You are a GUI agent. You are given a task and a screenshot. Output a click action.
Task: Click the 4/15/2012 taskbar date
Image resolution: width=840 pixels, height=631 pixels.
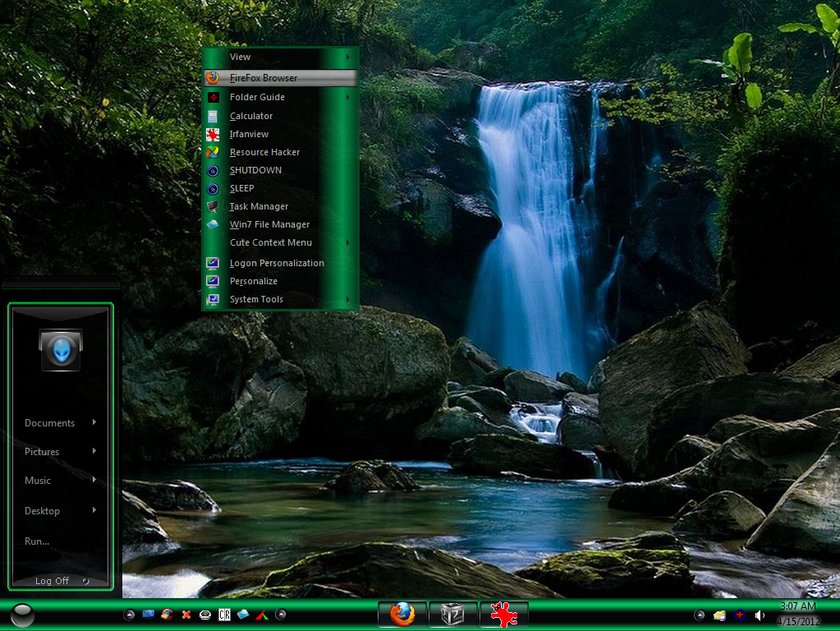(799, 621)
